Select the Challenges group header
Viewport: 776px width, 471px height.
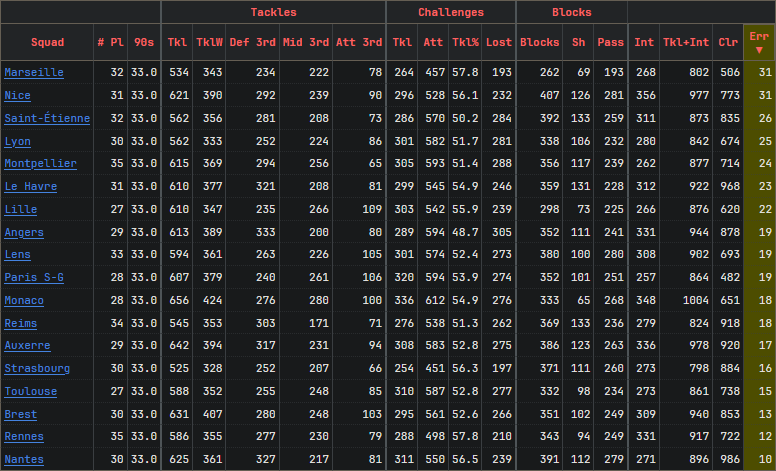(x=451, y=12)
